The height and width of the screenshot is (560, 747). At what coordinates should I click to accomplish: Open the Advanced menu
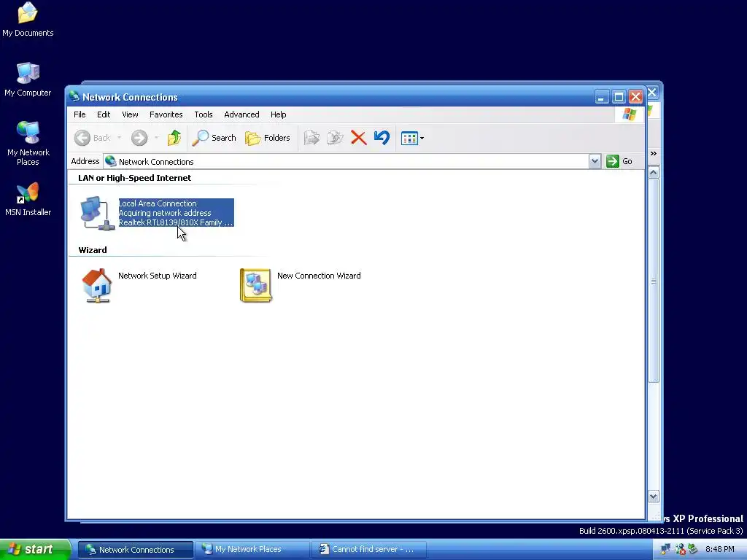[x=241, y=114]
